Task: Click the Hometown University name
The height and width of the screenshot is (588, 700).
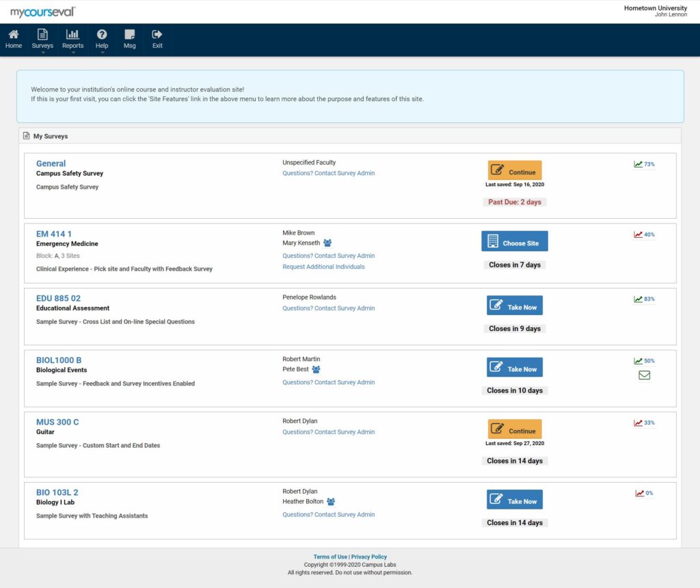Action: click(x=656, y=8)
